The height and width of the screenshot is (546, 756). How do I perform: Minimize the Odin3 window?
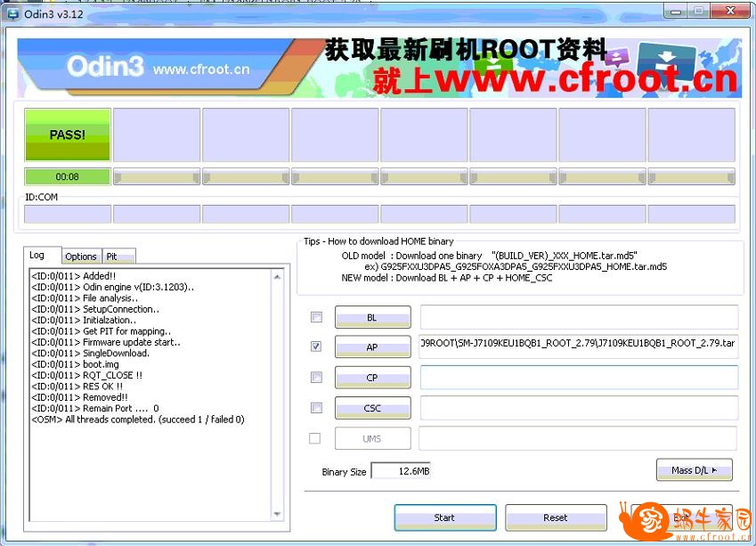(677, 11)
